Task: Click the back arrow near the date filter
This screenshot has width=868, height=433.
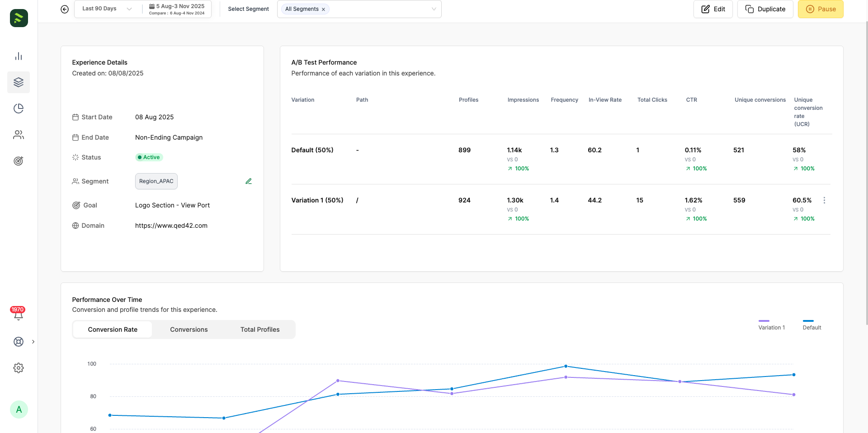Action: click(x=64, y=9)
